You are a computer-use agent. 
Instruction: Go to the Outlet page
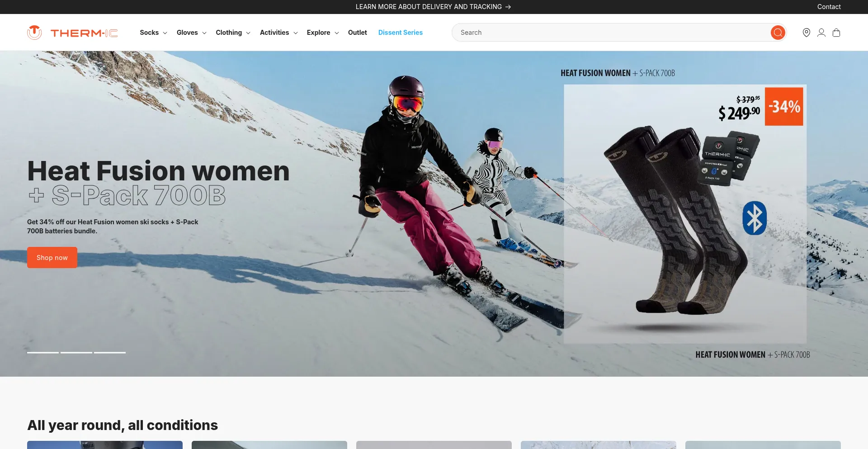tap(357, 33)
